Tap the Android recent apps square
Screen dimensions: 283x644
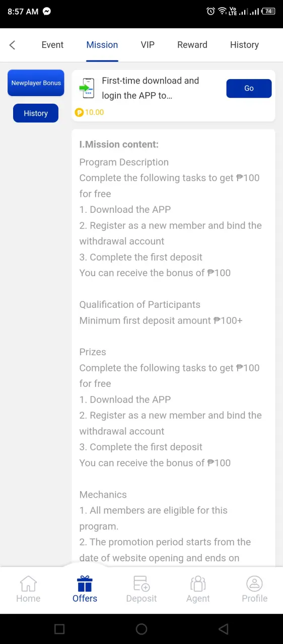tap(59, 629)
